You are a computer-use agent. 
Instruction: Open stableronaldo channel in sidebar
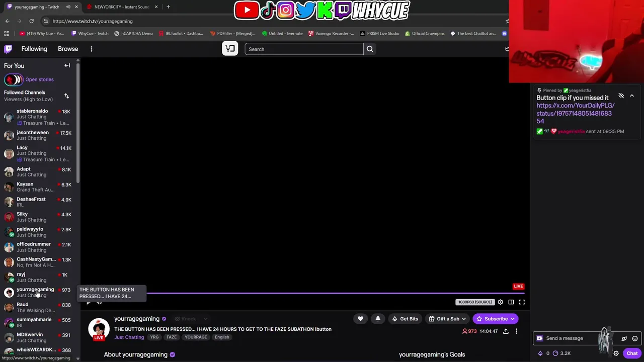click(38, 117)
